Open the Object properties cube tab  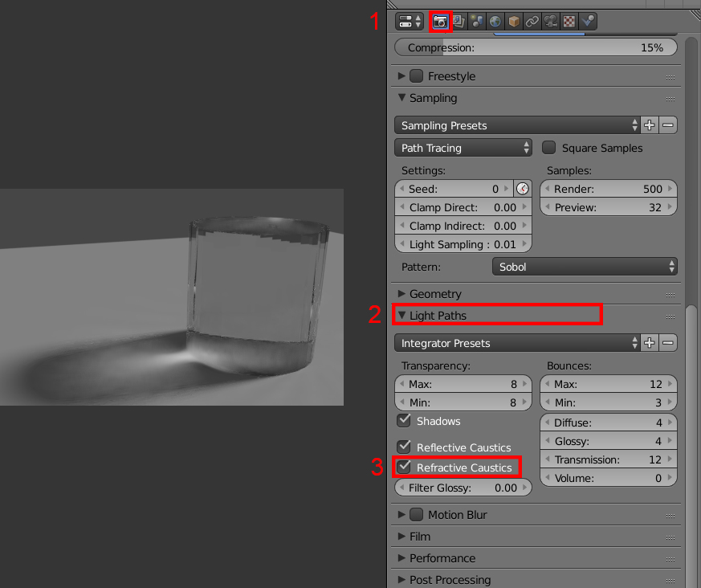[514, 21]
